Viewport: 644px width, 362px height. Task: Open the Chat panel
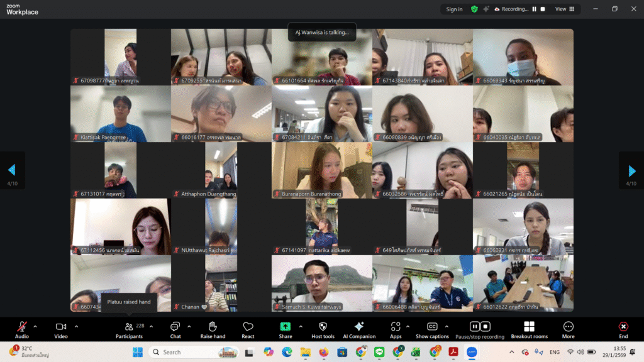175,327
